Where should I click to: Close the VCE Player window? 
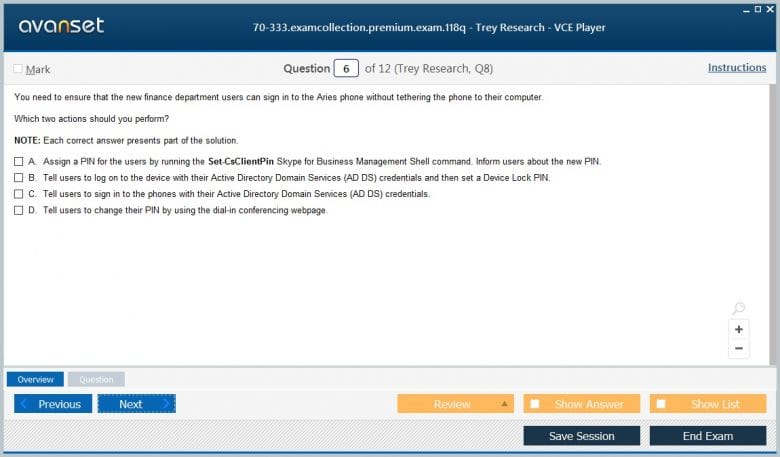(x=770, y=9)
